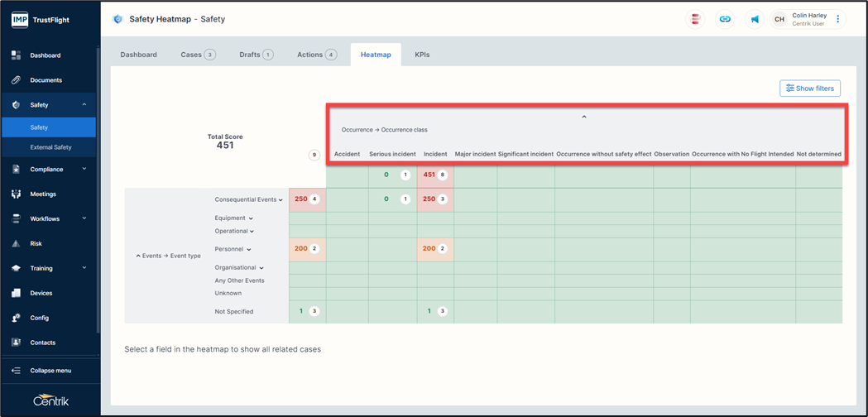Switch to the Cases tab
The height and width of the screenshot is (417, 868).
click(x=197, y=55)
